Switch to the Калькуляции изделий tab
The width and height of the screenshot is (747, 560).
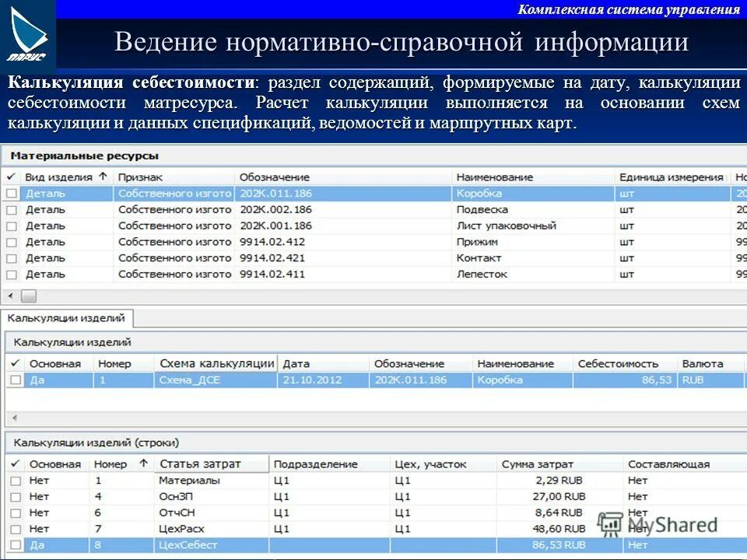tap(67, 317)
